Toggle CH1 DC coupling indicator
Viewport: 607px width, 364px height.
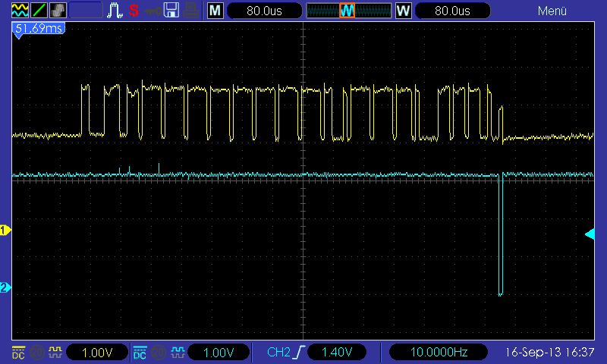coord(18,353)
